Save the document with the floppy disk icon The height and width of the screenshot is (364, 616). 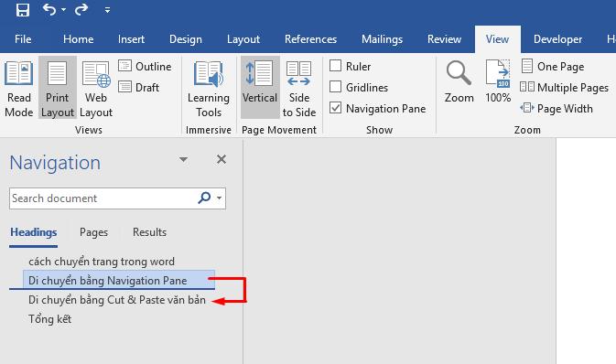[22, 10]
